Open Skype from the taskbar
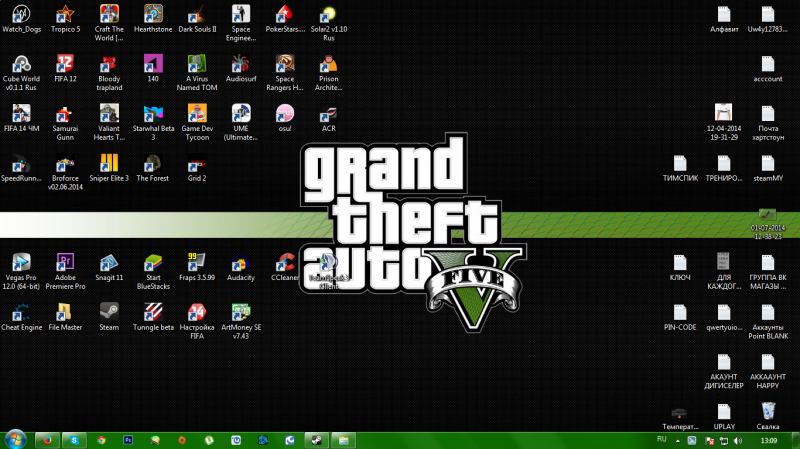 click(x=74, y=440)
